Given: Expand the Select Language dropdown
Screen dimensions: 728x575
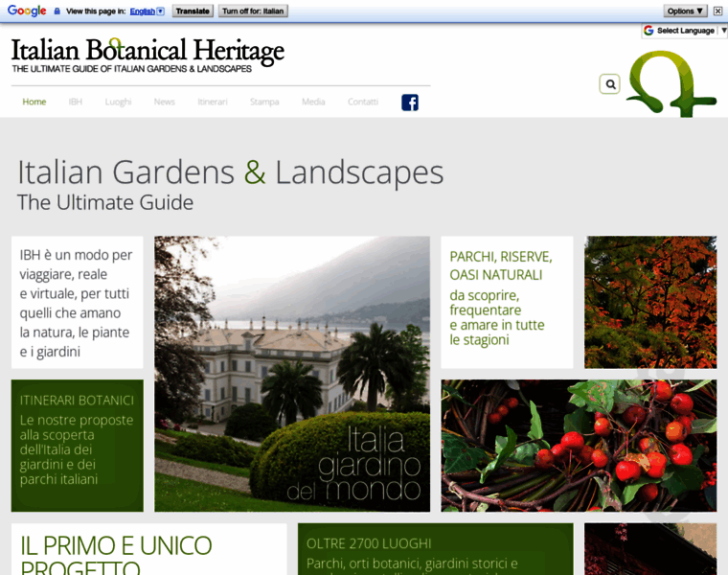Looking at the screenshot, I should pos(685,31).
